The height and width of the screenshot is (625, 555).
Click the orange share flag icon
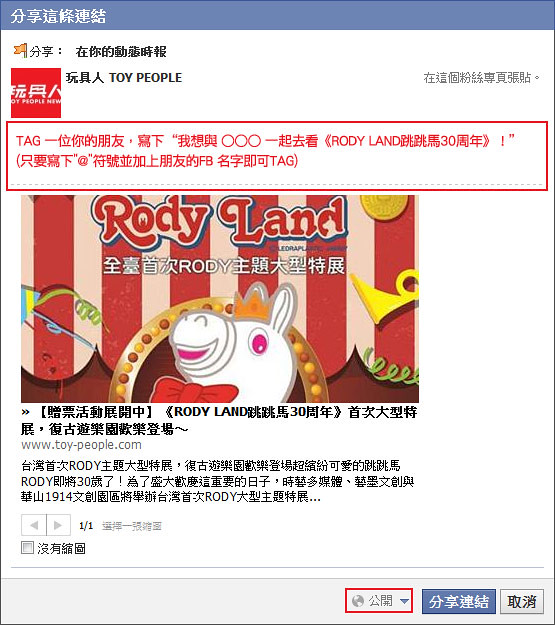[20, 51]
